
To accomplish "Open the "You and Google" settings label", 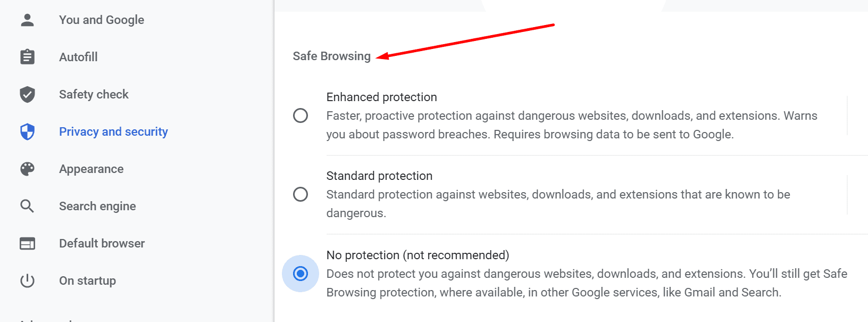I will (x=102, y=20).
